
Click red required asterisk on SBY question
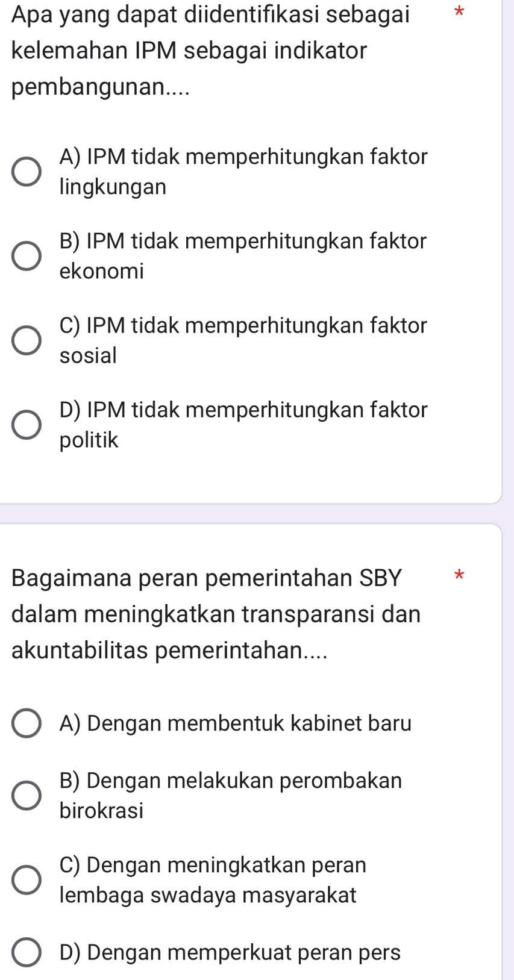tap(459, 575)
